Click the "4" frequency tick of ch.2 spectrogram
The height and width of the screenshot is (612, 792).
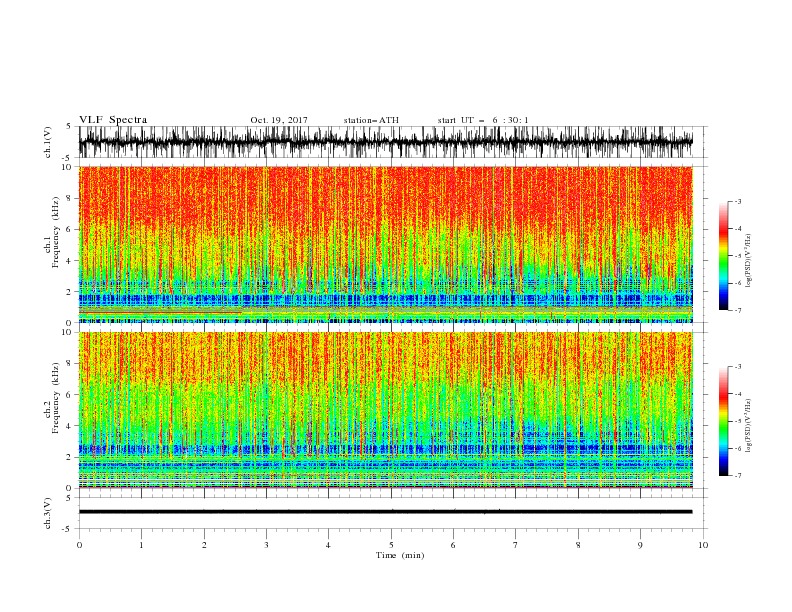pyautogui.click(x=69, y=426)
